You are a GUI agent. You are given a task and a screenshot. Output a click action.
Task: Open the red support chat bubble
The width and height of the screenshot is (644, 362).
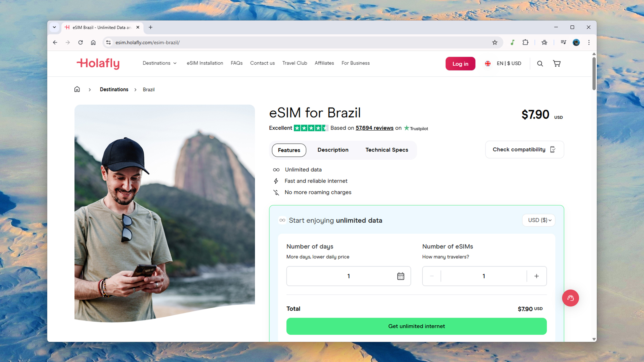click(x=570, y=298)
